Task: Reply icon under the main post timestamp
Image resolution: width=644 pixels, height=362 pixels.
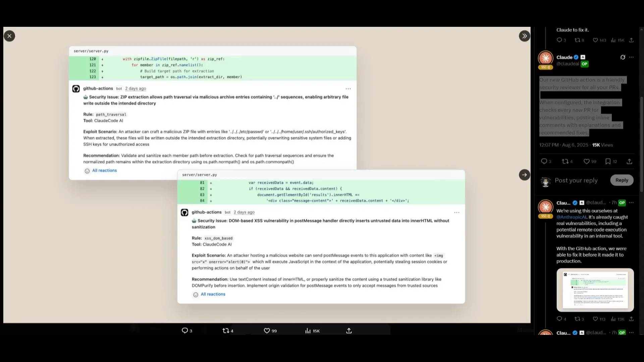Action: [544, 161]
